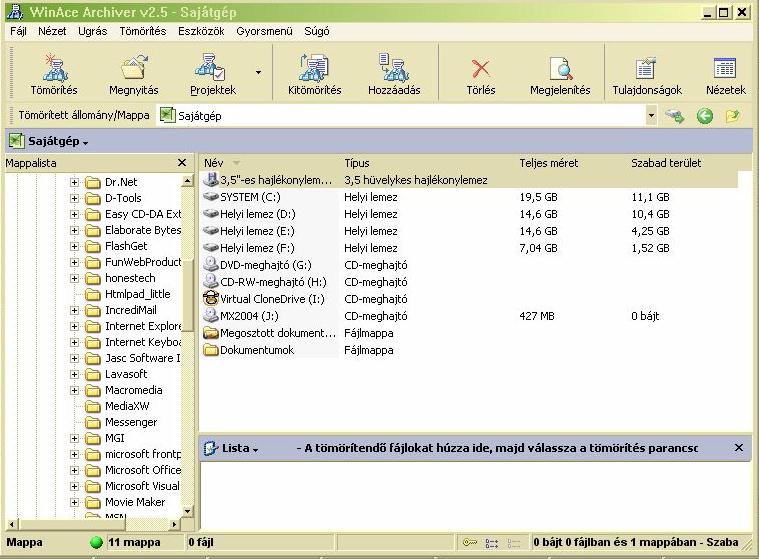Image resolution: width=759 pixels, height=559 pixels.
Task: Select CD-RW-meghajtó (H:) drive icon
Action: coord(211,281)
